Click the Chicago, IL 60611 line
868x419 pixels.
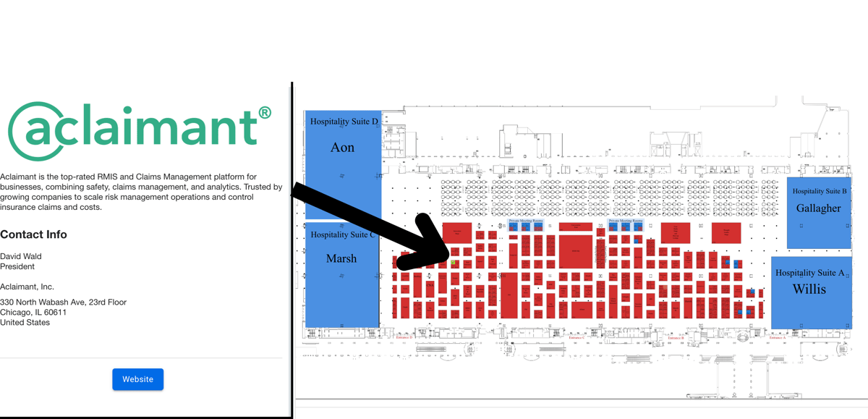(33, 313)
